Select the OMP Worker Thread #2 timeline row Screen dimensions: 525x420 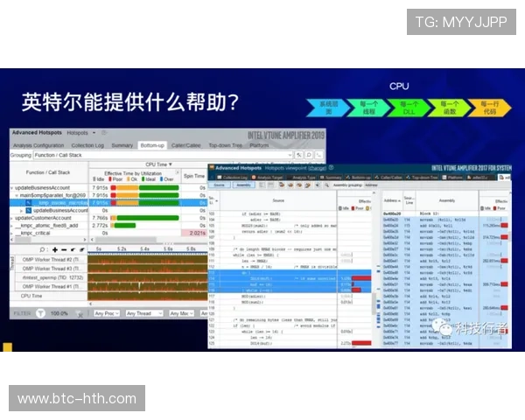click(51, 260)
